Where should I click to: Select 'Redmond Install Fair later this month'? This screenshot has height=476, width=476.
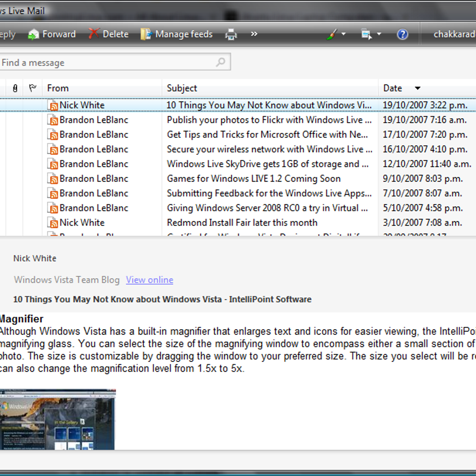[238, 223]
